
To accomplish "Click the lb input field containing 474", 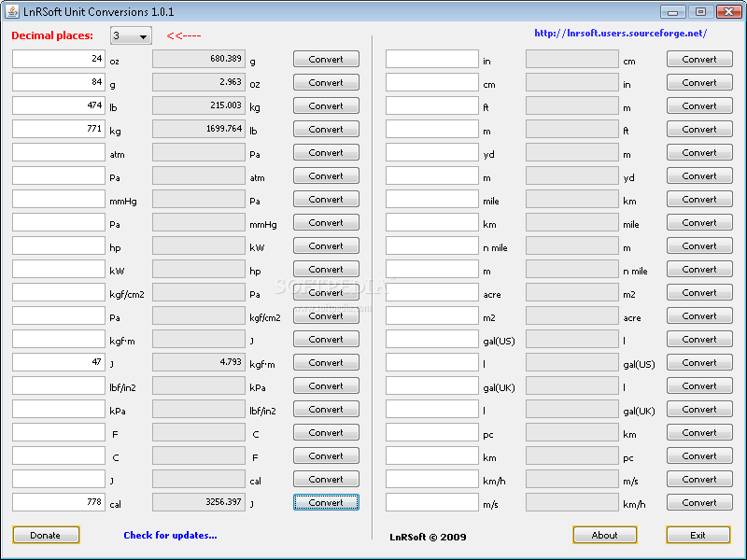I will pyautogui.click(x=59, y=105).
